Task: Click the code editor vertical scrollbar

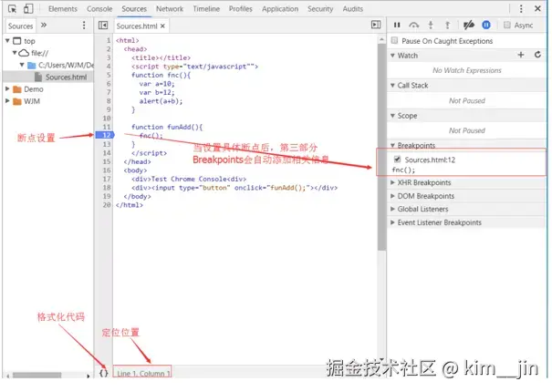Action: (381, 148)
